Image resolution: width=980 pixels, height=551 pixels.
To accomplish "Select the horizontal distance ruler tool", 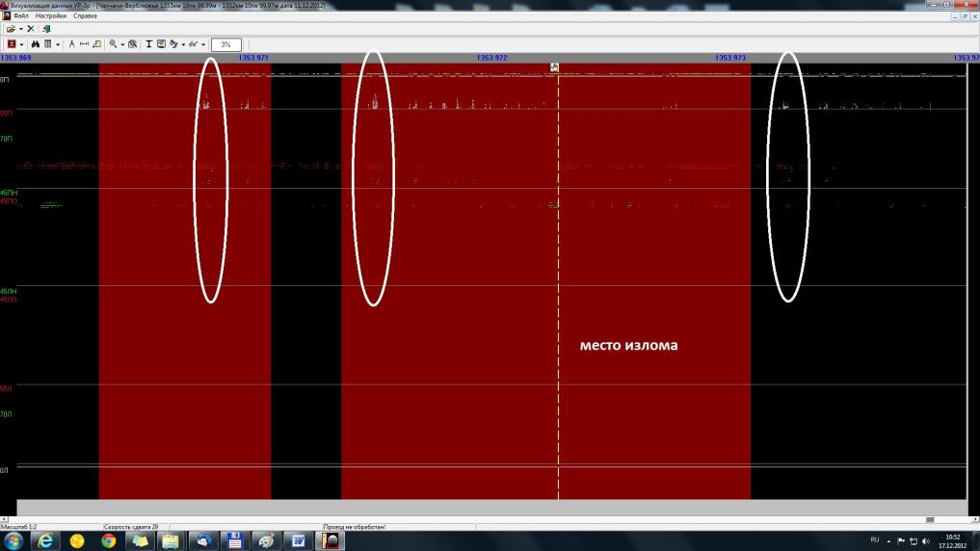I will (84, 44).
